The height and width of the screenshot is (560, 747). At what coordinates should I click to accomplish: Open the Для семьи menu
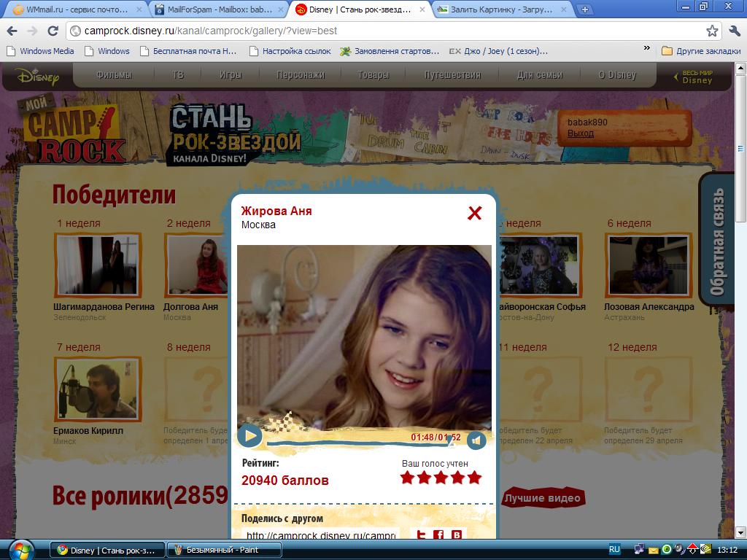click(x=540, y=75)
